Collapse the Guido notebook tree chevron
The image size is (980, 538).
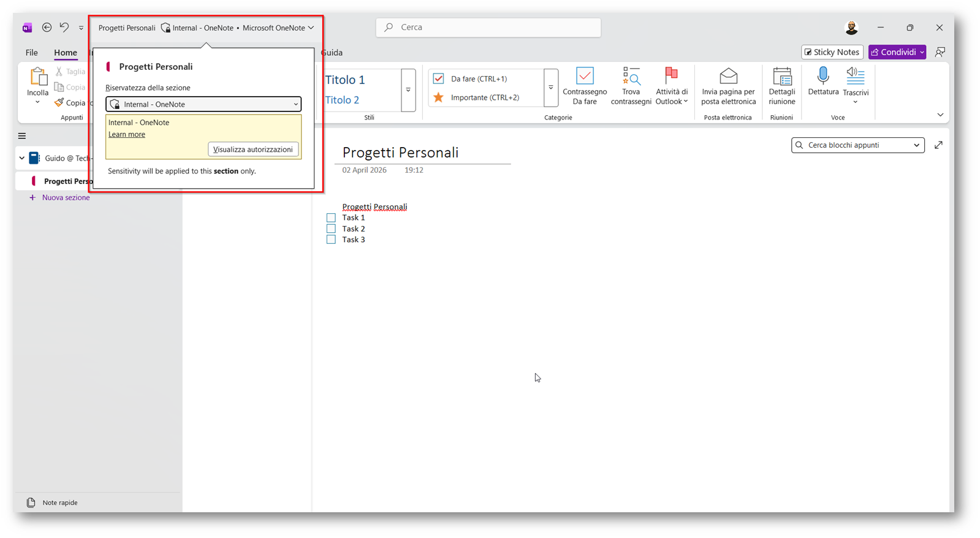click(22, 158)
